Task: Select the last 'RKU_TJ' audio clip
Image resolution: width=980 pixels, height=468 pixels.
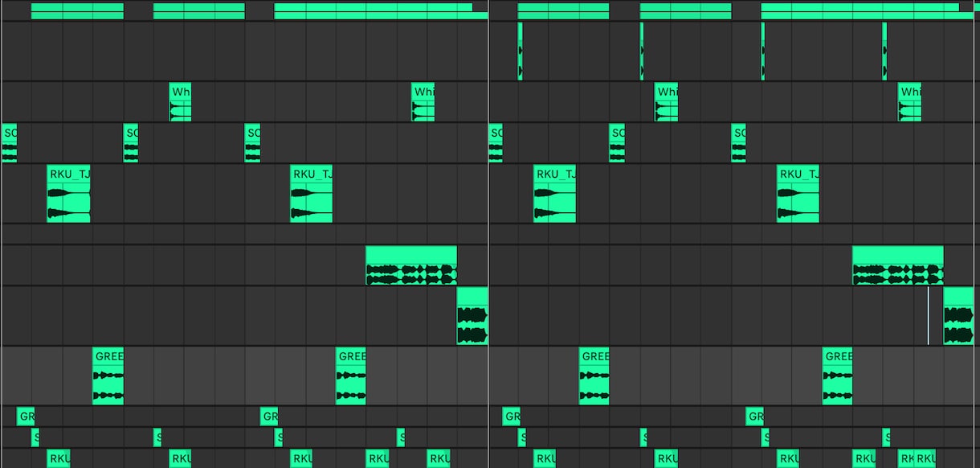Action: click(x=798, y=194)
